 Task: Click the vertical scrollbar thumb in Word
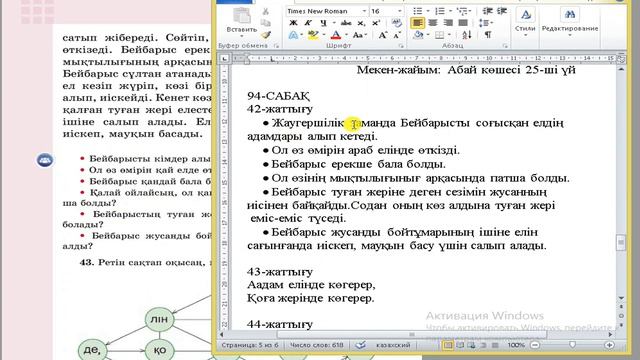[621, 242]
